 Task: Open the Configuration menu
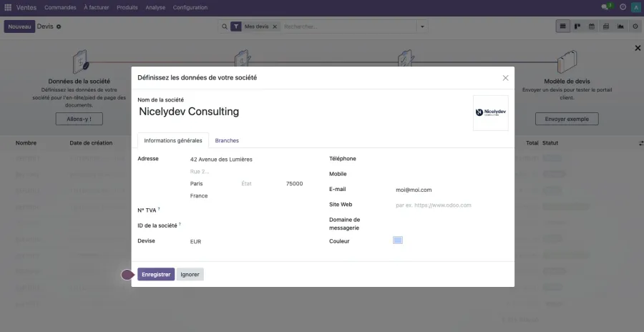pyautogui.click(x=190, y=8)
